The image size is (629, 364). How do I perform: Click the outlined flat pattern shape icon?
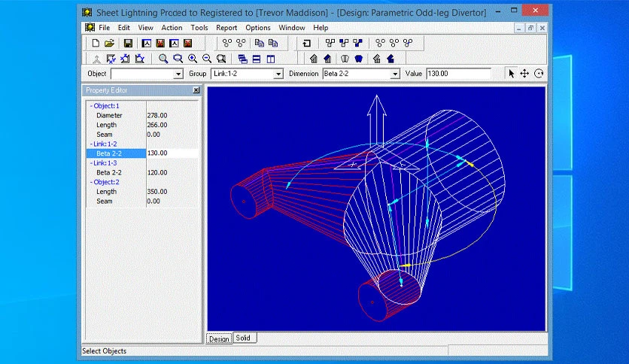point(345,59)
